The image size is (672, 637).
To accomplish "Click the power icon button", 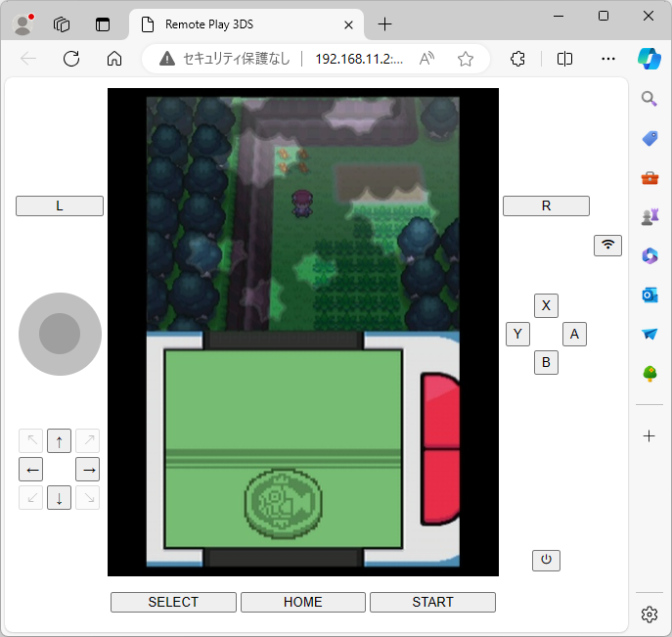I will [546, 561].
